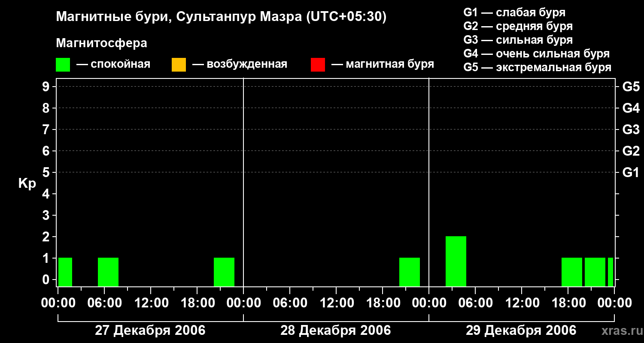Click the 'Kp' axis title
644x343 pixels.
coord(27,184)
